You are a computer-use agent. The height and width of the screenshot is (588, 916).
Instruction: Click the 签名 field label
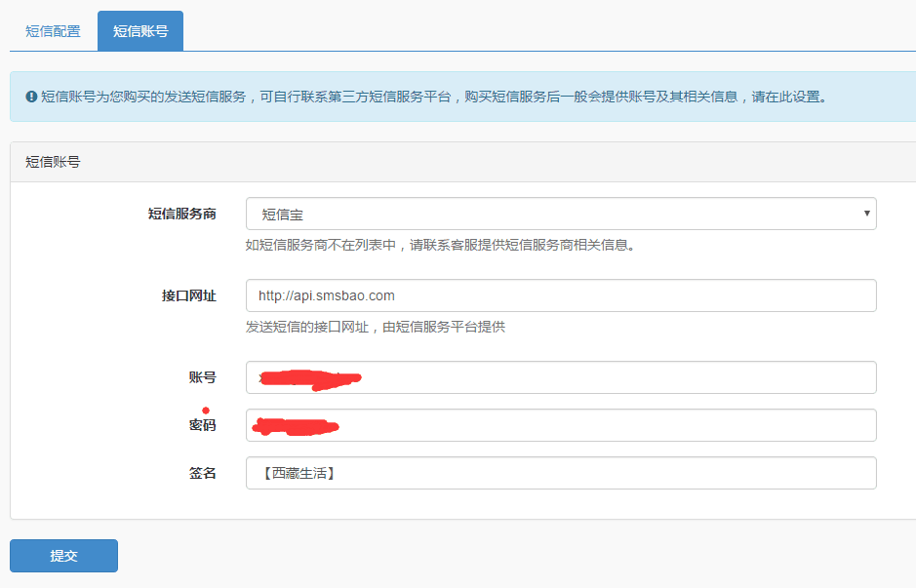click(x=202, y=473)
